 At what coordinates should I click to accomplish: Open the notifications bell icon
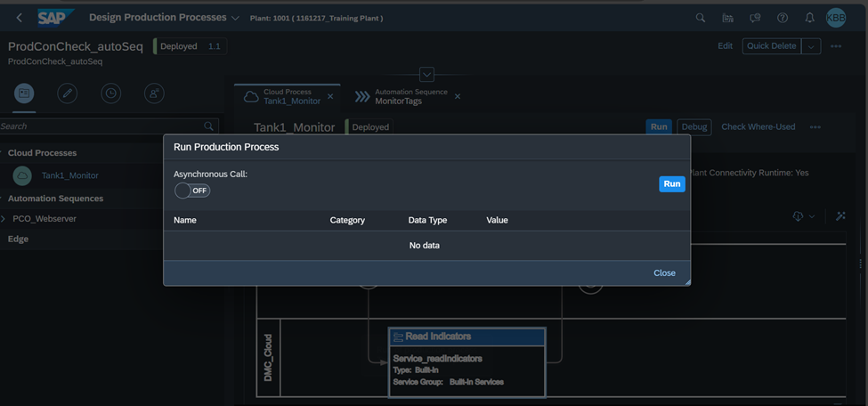tap(809, 18)
